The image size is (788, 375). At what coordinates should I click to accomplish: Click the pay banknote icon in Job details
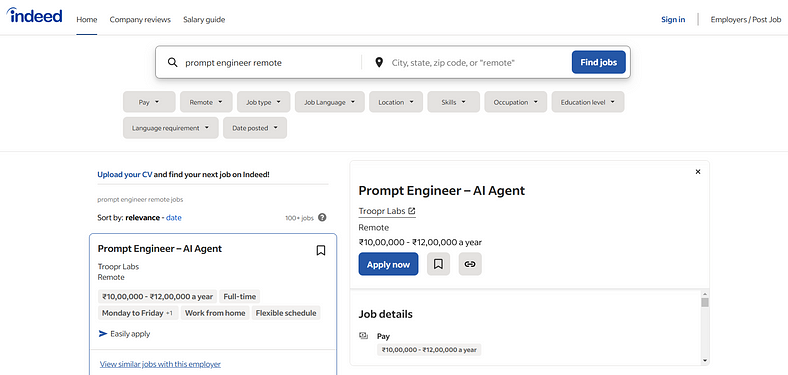click(363, 336)
